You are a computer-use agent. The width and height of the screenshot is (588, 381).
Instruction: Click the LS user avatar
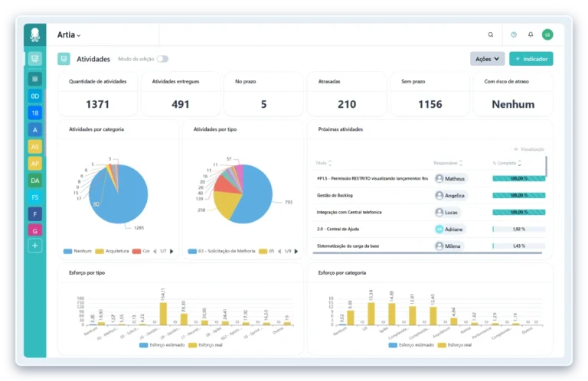coord(547,34)
